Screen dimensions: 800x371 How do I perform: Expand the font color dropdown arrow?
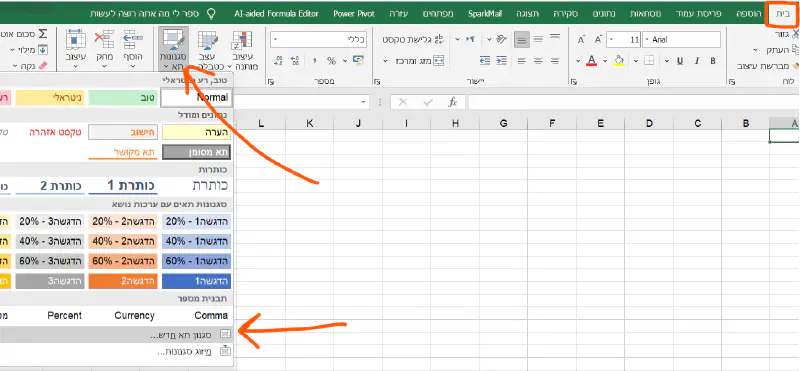[x=579, y=61]
